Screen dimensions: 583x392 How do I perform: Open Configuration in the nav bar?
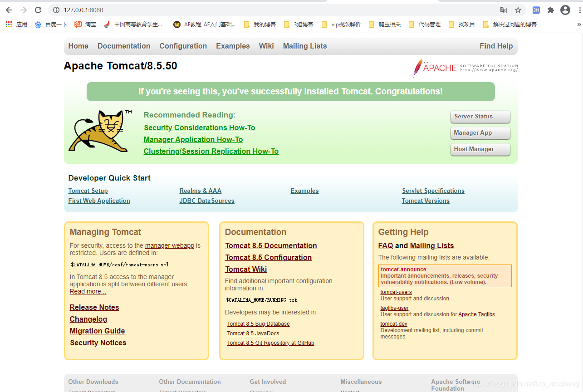[x=183, y=46]
